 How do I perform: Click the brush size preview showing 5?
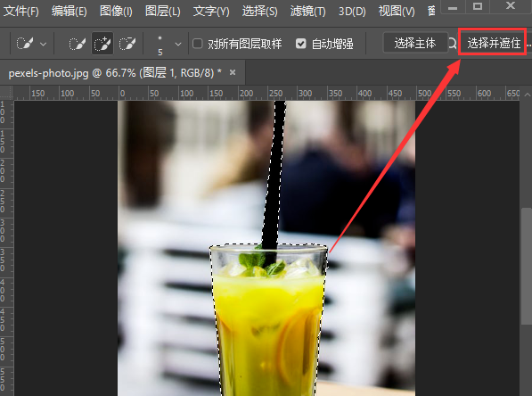[x=160, y=45]
